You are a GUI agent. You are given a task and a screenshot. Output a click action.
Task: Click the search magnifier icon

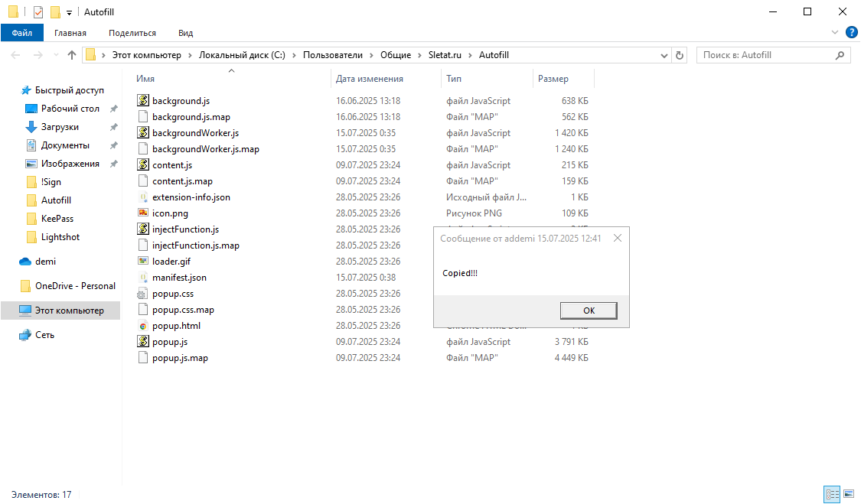click(840, 55)
